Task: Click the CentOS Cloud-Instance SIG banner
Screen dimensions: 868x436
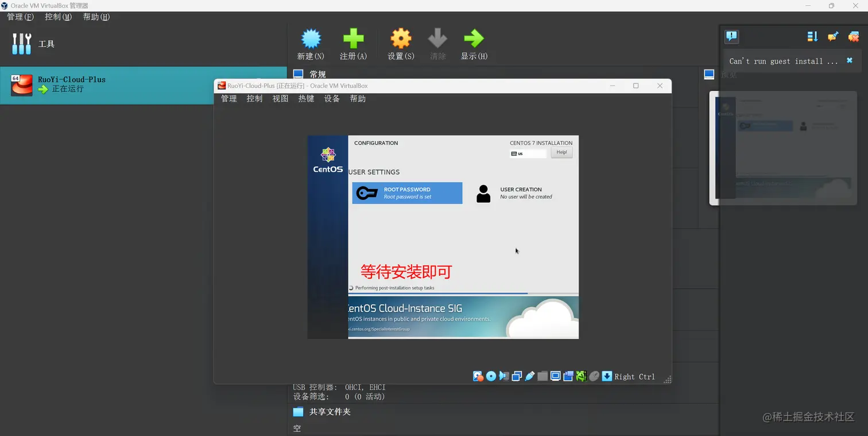Action: coord(463,317)
